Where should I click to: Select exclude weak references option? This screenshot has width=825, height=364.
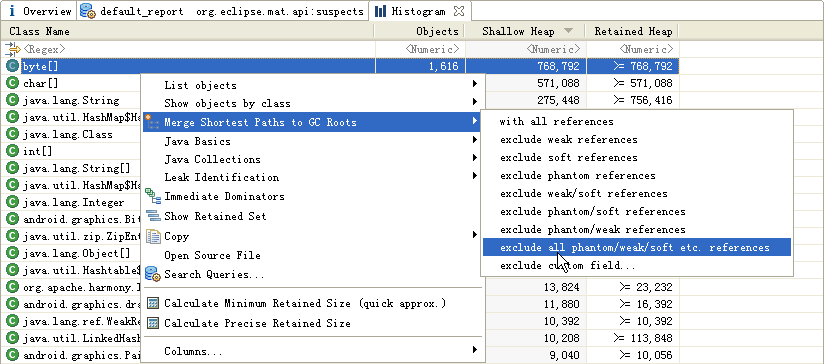[637, 139]
